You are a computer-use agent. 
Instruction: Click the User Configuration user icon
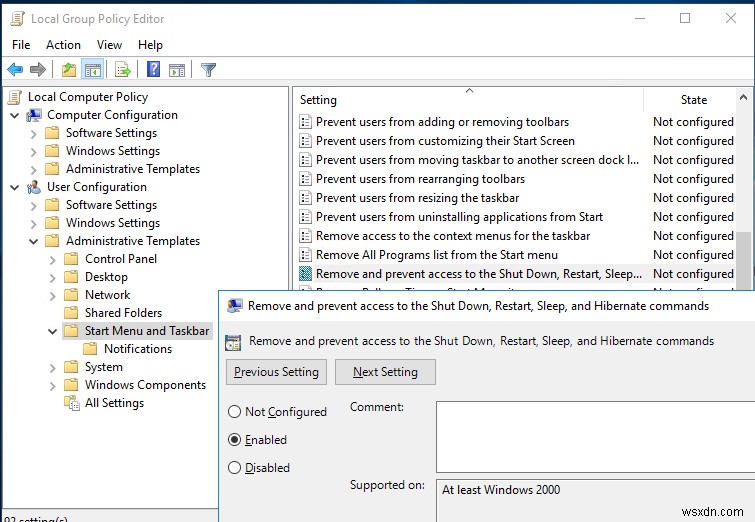(34, 187)
